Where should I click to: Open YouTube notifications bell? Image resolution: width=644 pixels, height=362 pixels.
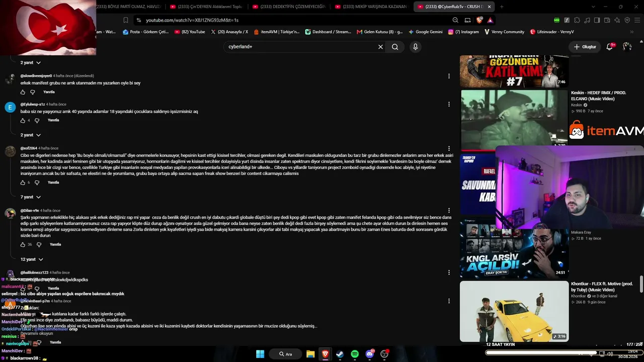click(610, 46)
